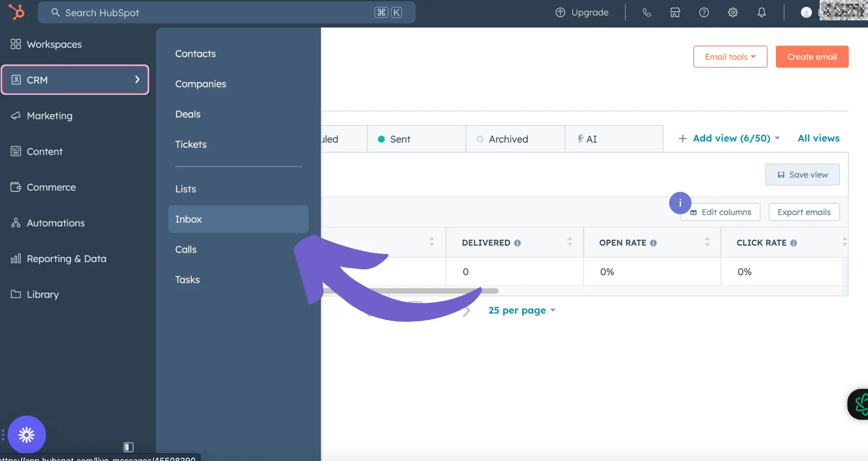Screen dimensions: 868x461
Task: Open the purple asterisk assistant button
Action: (x=27, y=435)
